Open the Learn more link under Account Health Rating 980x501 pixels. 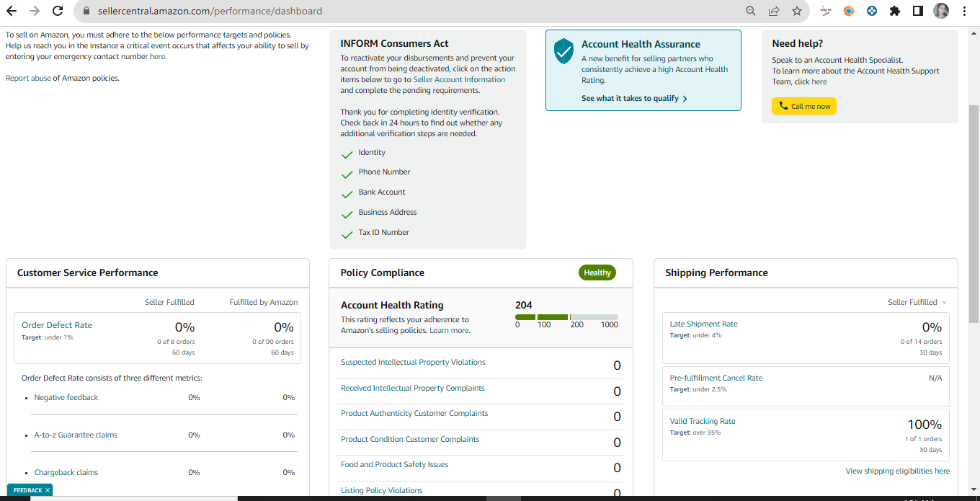tap(449, 331)
